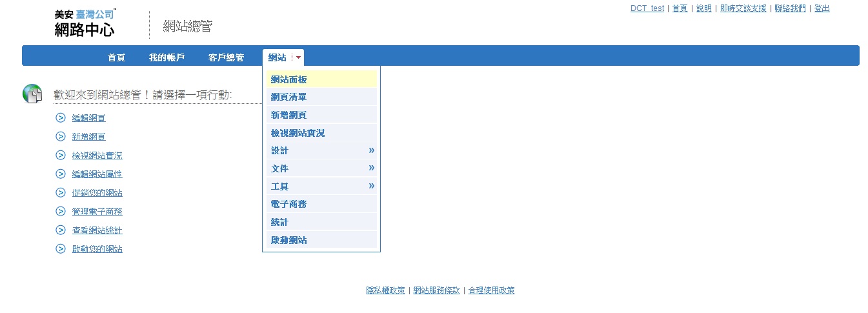
Task: Open the 網站服務條款 footer link
Action: coord(436,290)
